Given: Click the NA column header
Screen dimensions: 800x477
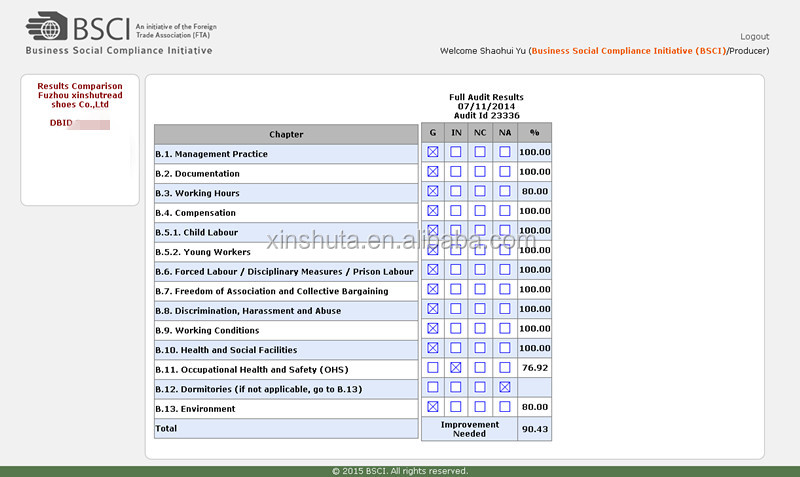Looking at the screenshot, I should [505, 133].
